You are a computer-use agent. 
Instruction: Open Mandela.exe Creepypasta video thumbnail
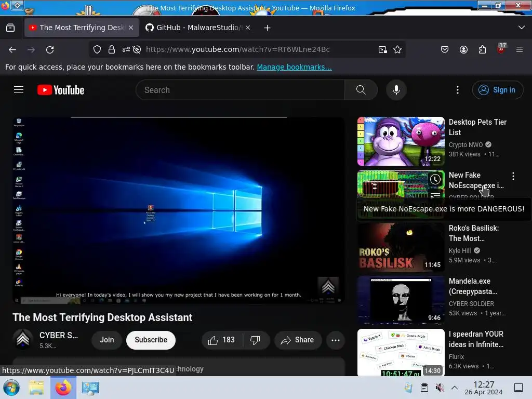point(401,300)
